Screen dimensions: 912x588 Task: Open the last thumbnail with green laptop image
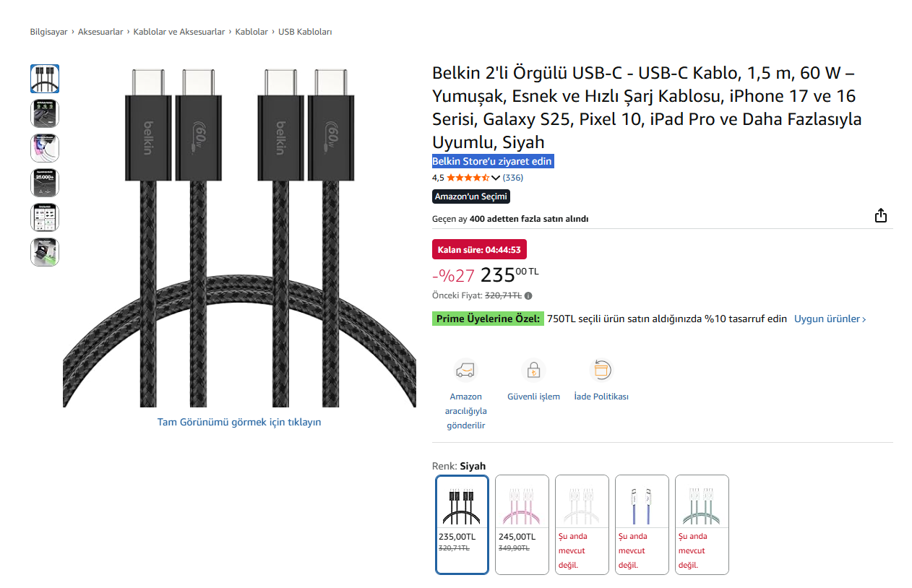[x=45, y=252]
